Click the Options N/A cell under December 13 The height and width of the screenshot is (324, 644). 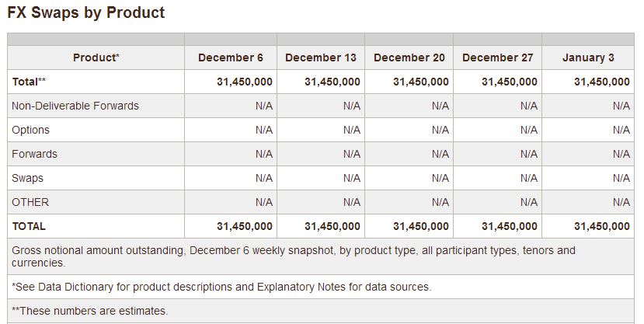point(352,130)
